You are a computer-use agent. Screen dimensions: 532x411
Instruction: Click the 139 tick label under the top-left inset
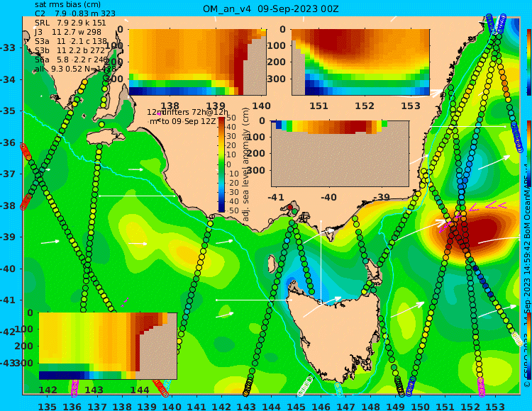tap(216, 106)
